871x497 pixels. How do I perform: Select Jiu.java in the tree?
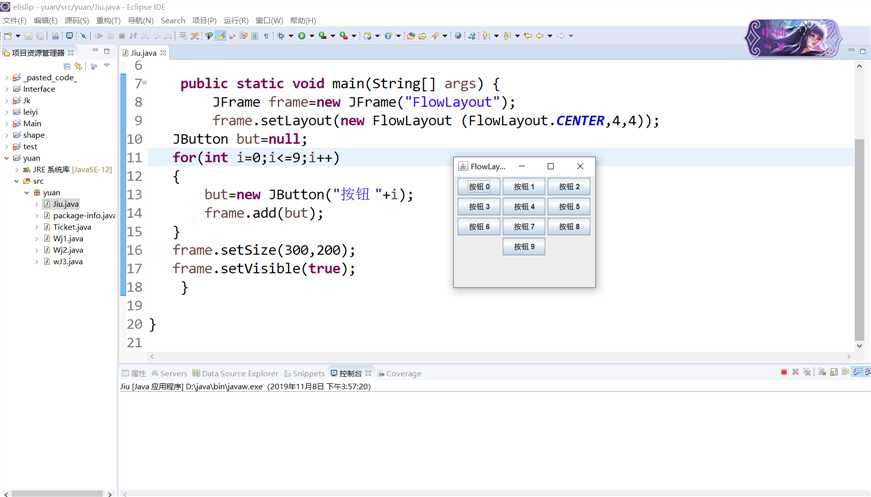[66, 204]
